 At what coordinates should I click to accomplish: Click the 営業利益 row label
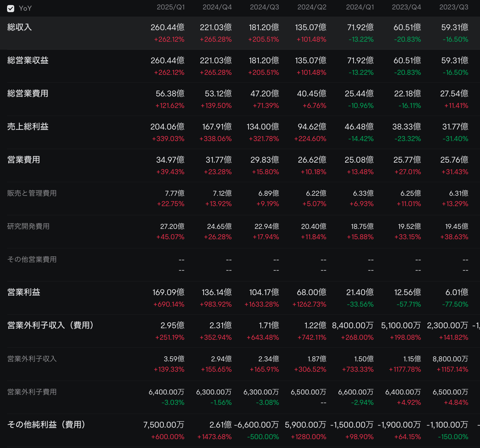(x=24, y=292)
